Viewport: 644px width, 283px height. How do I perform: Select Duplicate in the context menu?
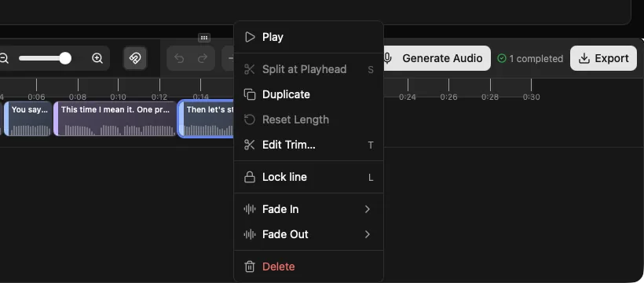click(x=309, y=94)
